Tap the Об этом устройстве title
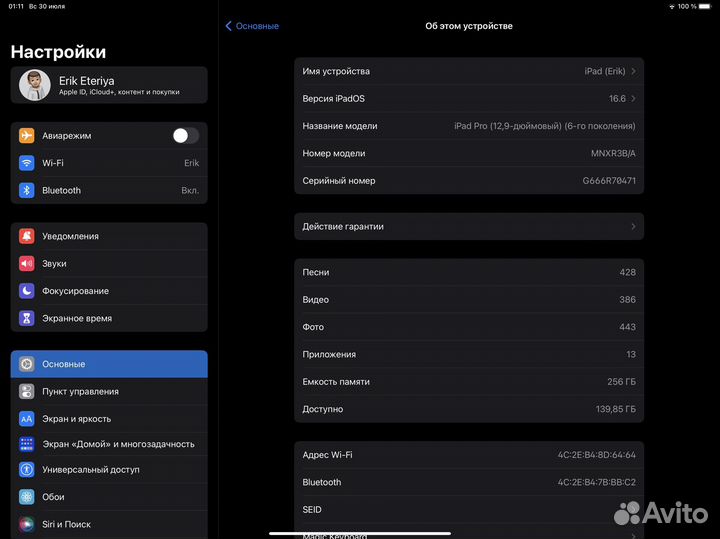The height and width of the screenshot is (539, 720). pyautogui.click(x=469, y=26)
